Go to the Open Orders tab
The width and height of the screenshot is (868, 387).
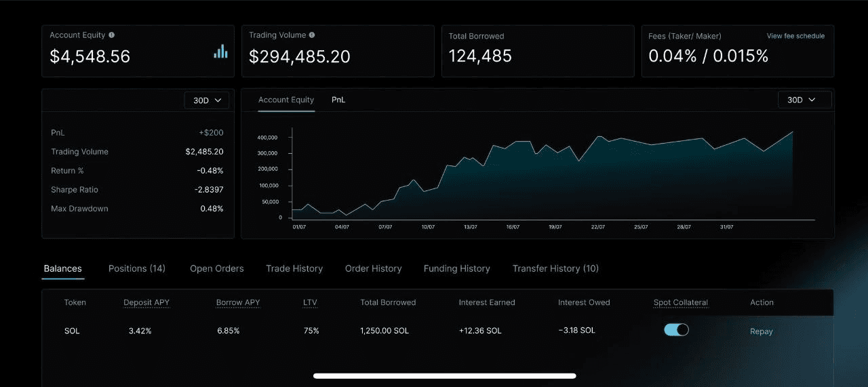click(217, 269)
